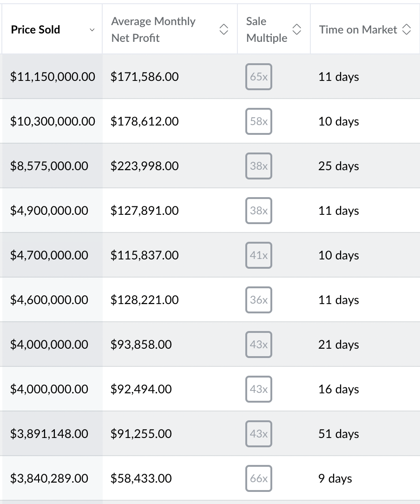This screenshot has width=420, height=504.
Task: Click Sale Multiple sort arrows icon
Action: 297,30
